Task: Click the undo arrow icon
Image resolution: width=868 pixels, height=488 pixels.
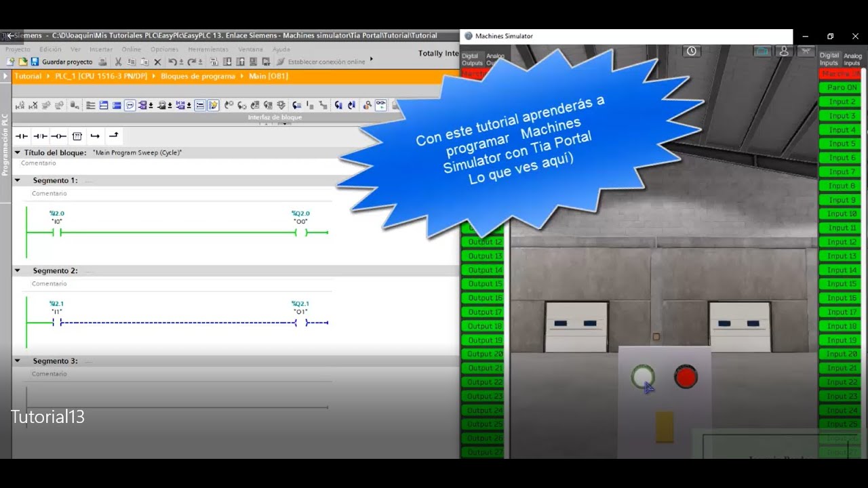Action: [x=173, y=62]
